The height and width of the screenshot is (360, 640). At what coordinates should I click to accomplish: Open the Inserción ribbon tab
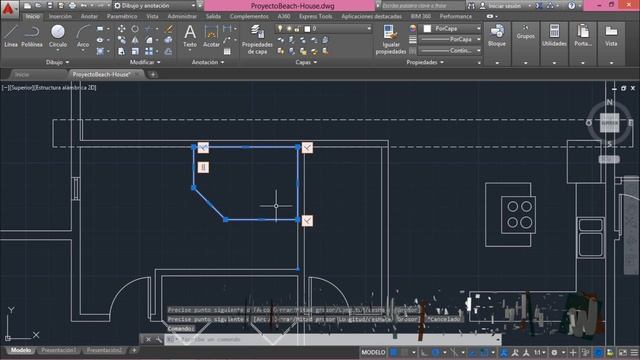pyautogui.click(x=60, y=16)
